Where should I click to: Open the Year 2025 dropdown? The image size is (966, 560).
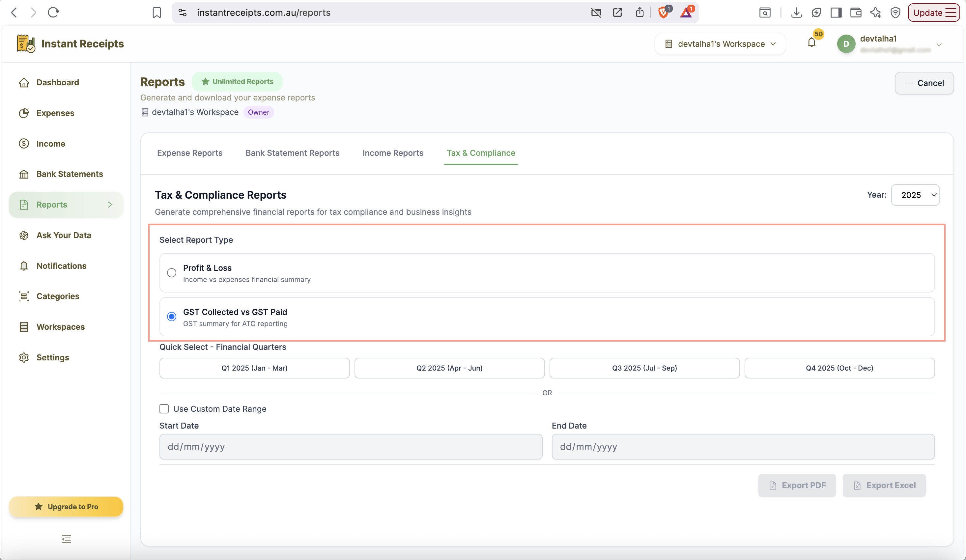pyautogui.click(x=915, y=195)
